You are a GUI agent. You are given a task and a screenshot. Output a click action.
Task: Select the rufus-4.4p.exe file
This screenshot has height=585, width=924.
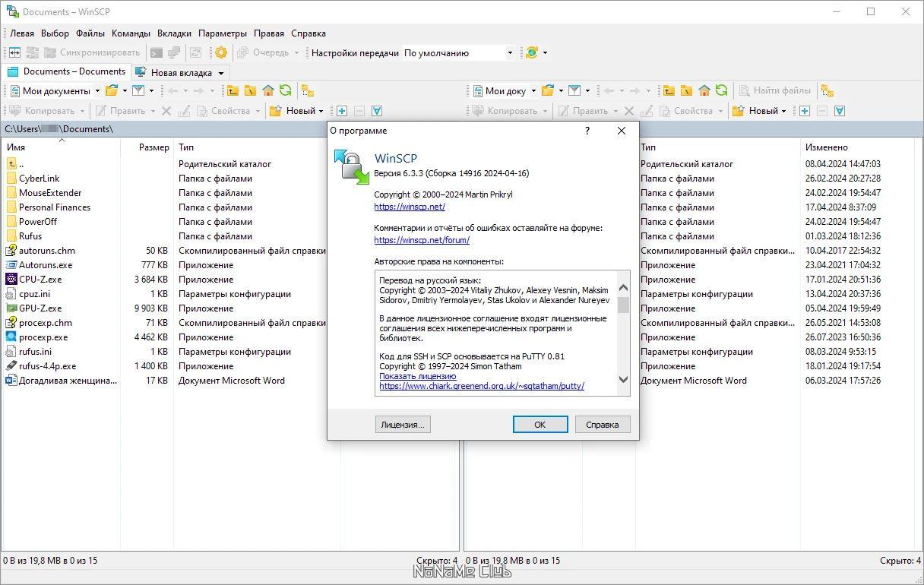coord(48,366)
